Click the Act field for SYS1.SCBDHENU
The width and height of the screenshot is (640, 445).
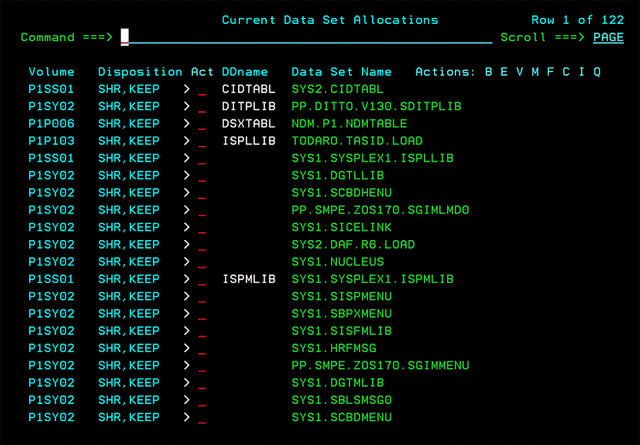(x=202, y=193)
